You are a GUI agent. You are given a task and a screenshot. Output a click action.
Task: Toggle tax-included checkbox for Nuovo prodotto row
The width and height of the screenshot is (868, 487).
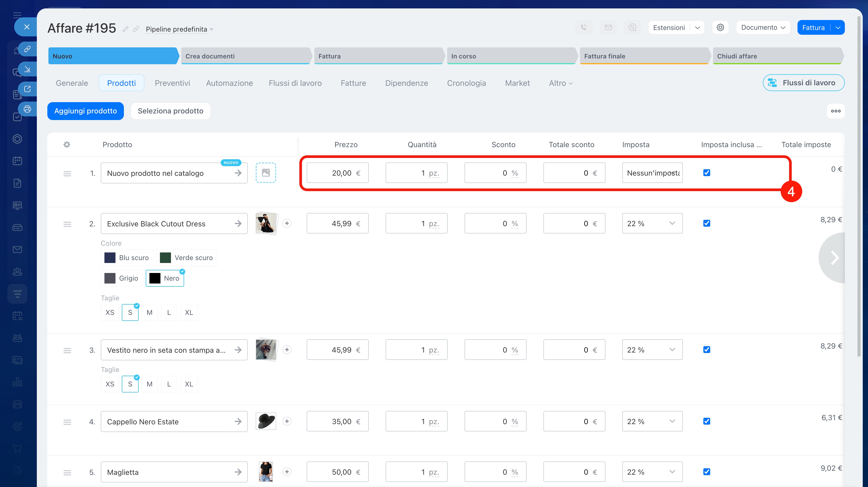(x=706, y=173)
